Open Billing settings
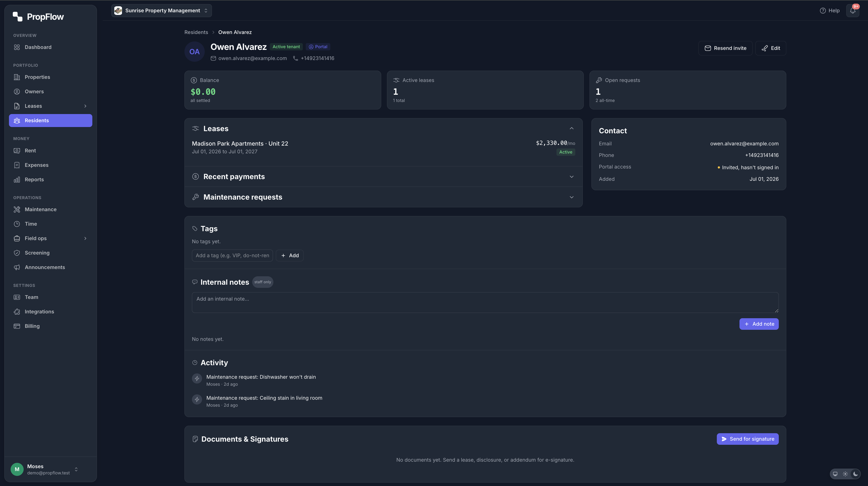The width and height of the screenshot is (868, 486). 51,326
